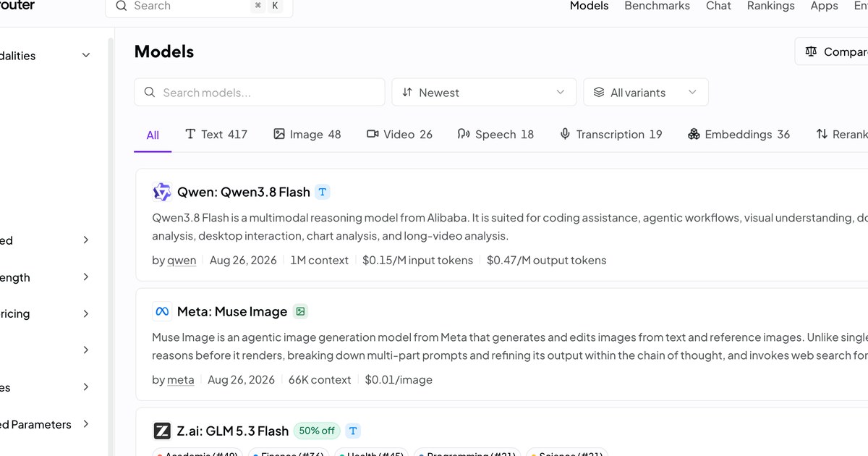Click the Video tab's camera icon
This screenshot has width=868, height=456.
(373, 134)
